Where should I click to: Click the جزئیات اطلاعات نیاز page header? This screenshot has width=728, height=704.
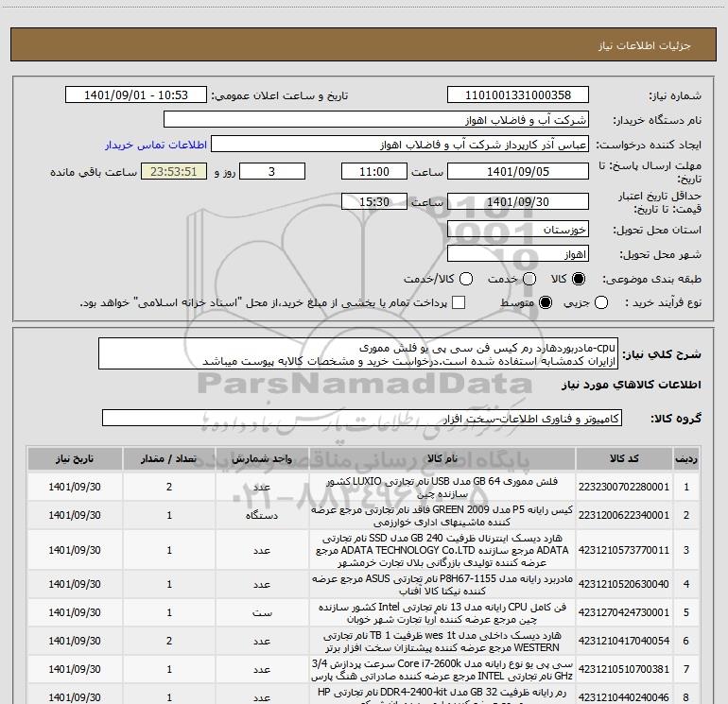[644, 45]
